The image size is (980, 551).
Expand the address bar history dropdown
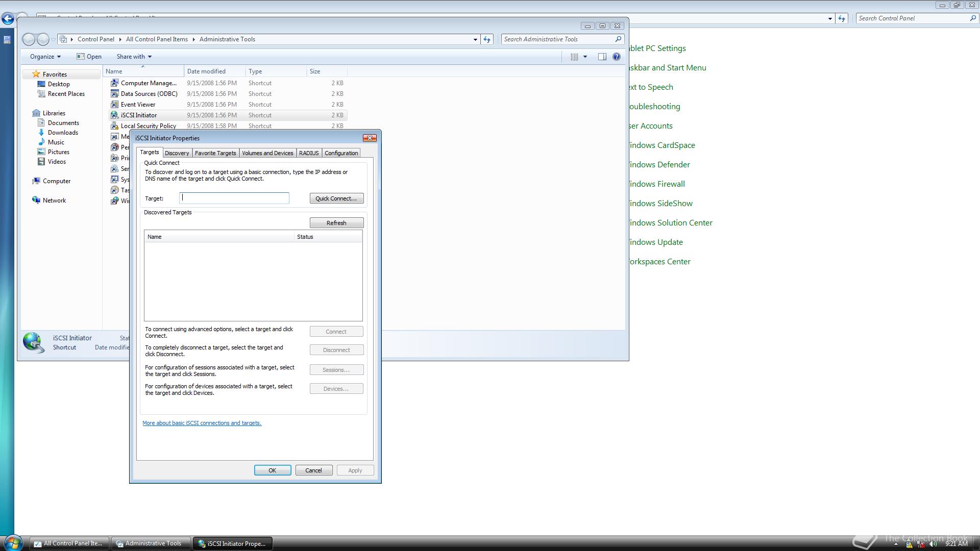pyautogui.click(x=475, y=39)
